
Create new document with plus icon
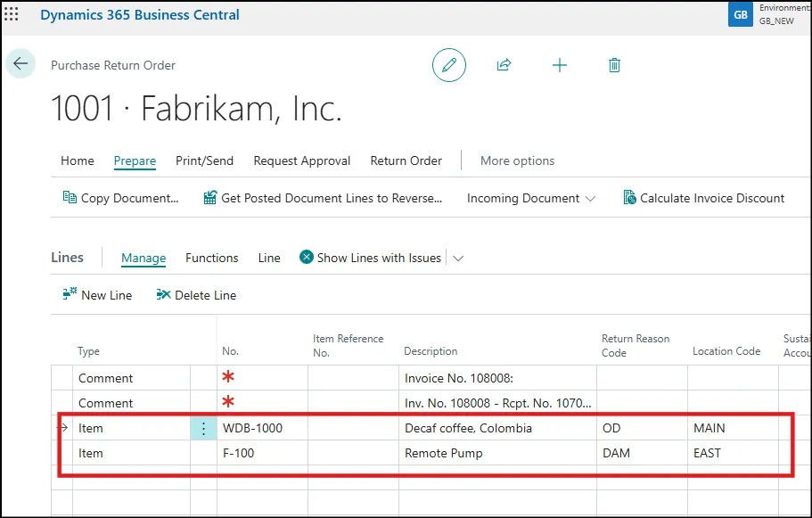coord(559,65)
